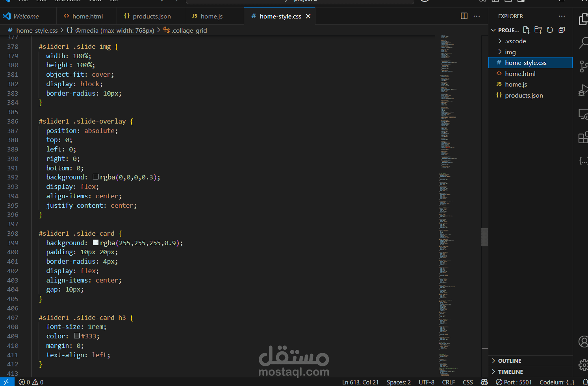Open Codeium status bar item
Viewport: 588px width, 386px height.
tap(557, 382)
